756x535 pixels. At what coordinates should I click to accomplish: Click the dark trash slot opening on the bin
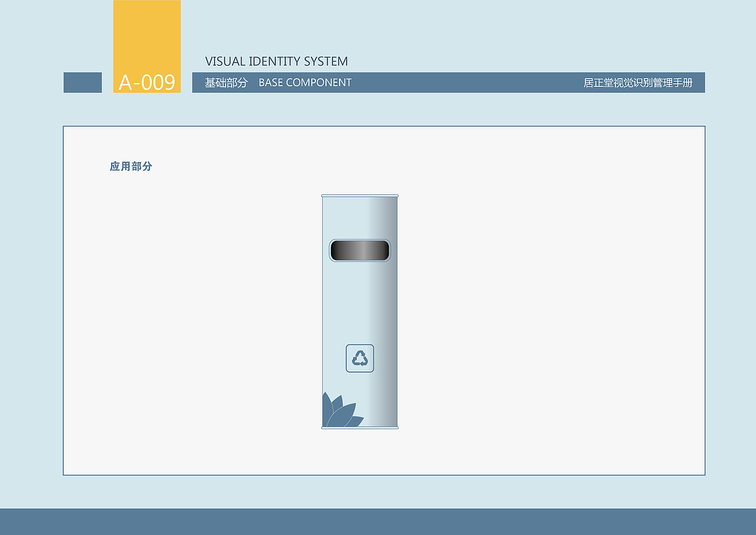[360, 251]
